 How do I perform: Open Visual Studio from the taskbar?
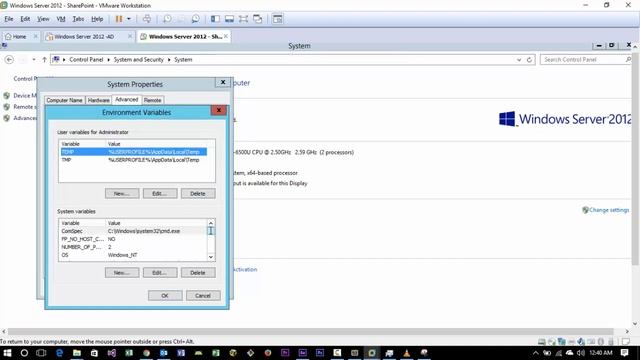111,353
